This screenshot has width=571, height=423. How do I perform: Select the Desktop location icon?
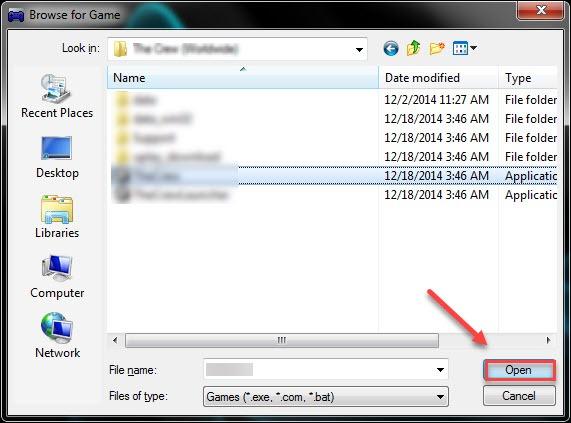tap(56, 148)
